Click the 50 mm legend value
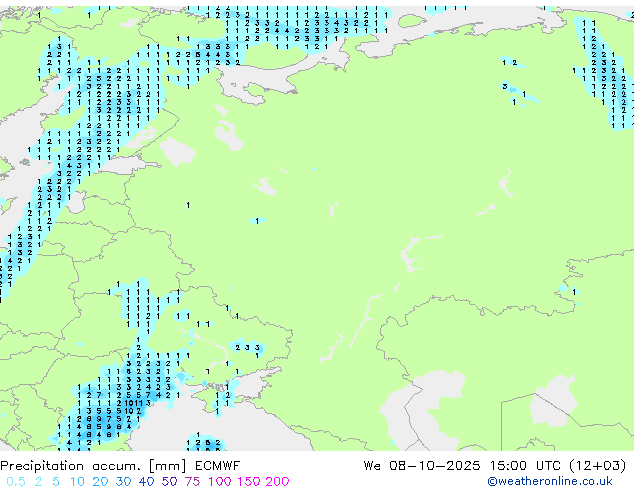Screen dimensions: 634x490 click(169, 482)
